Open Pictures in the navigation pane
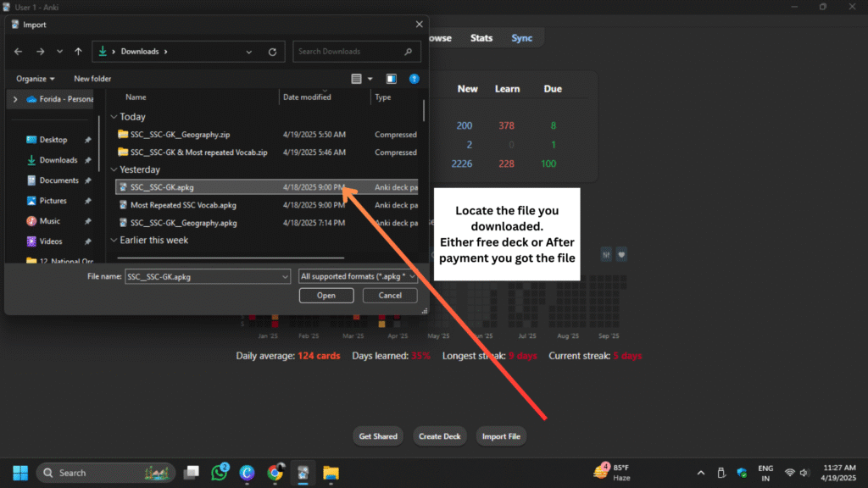Image resolution: width=868 pixels, height=488 pixels. pos(53,201)
